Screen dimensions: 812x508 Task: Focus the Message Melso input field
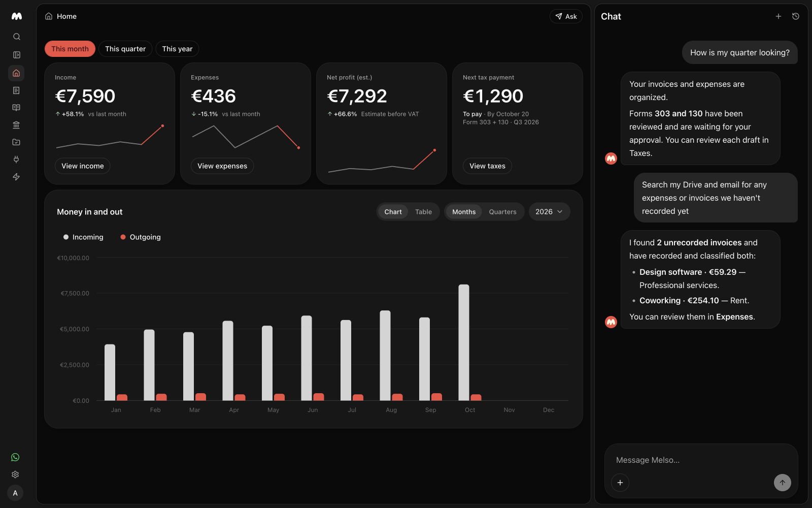(x=700, y=460)
